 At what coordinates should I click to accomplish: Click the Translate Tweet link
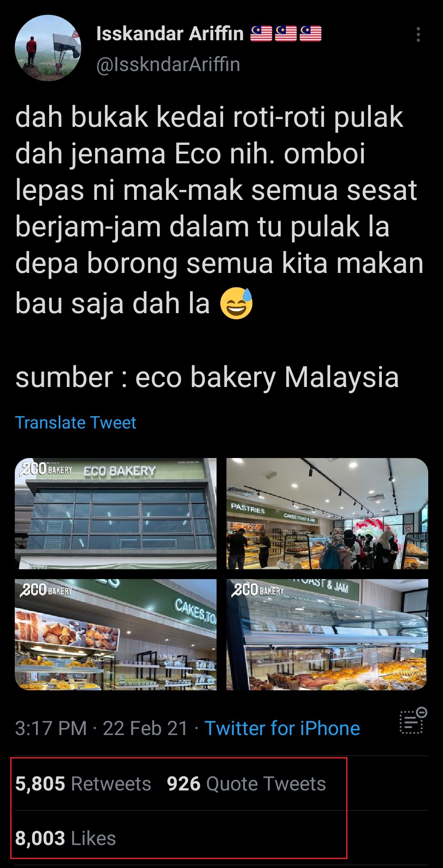tap(75, 422)
